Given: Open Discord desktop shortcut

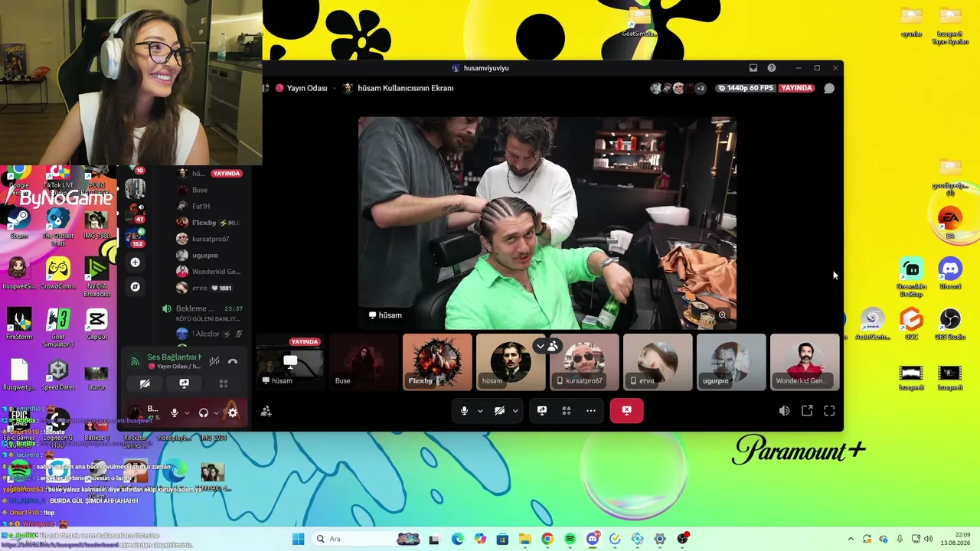Looking at the screenshot, I should click(950, 273).
